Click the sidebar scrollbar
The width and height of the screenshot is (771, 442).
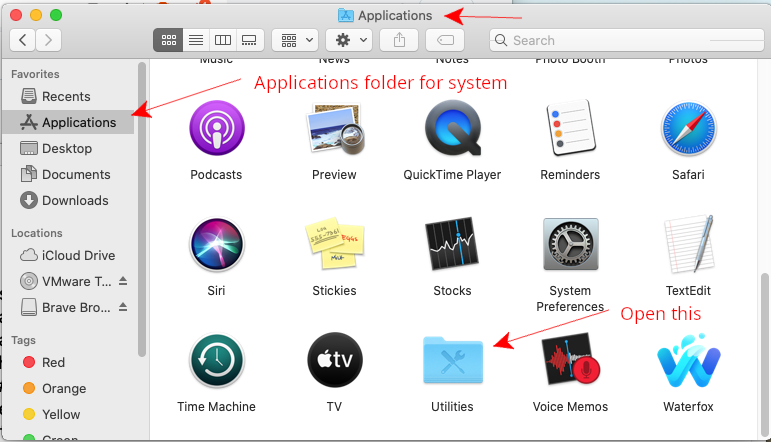pos(142,209)
